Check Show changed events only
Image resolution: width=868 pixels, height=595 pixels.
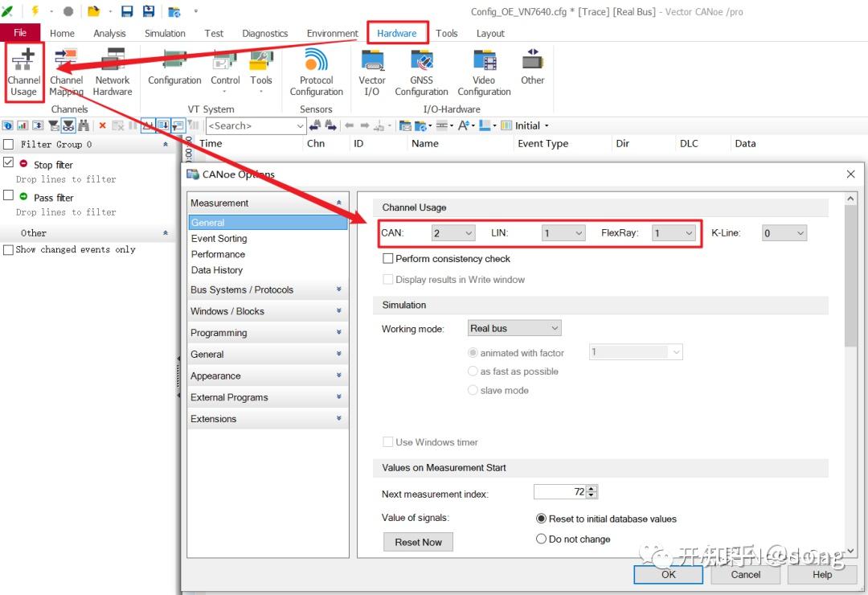[x=8, y=250]
